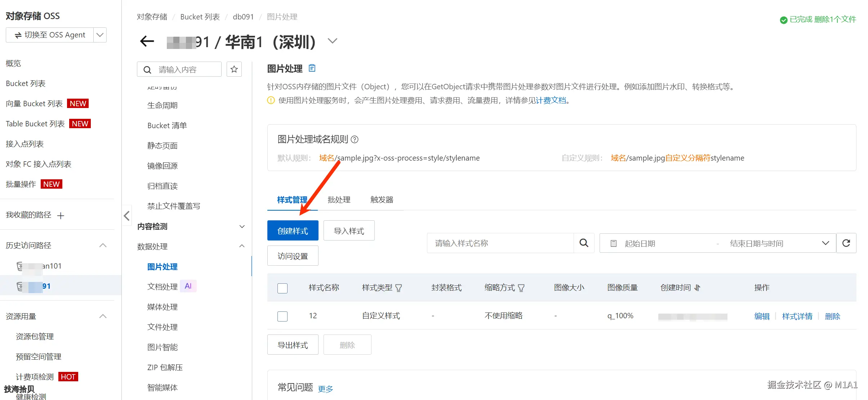Image resolution: width=868 pixels, height=400 pixels.
Task: Switch to the 触发器 tab
Action: (382, 200)
